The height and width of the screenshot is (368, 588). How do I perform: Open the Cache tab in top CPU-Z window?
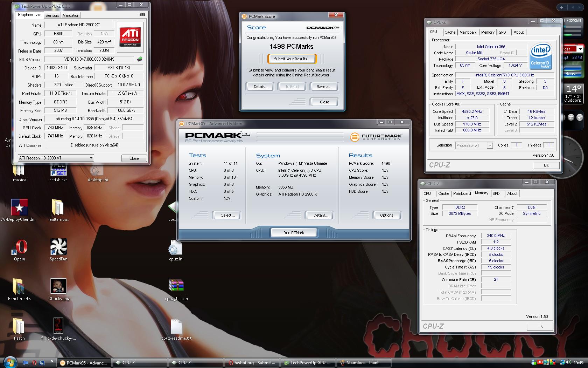(x=450, y=32)
